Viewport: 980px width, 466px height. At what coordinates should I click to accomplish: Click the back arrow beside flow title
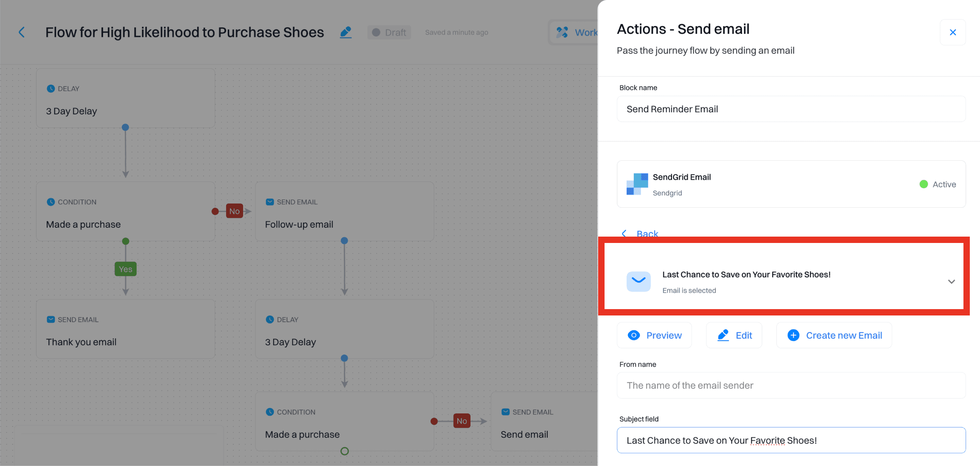(22, 32)
